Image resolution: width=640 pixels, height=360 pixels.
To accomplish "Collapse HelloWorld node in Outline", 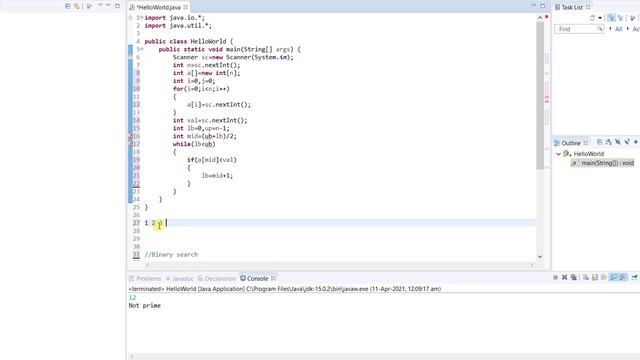I will [559, 154].
